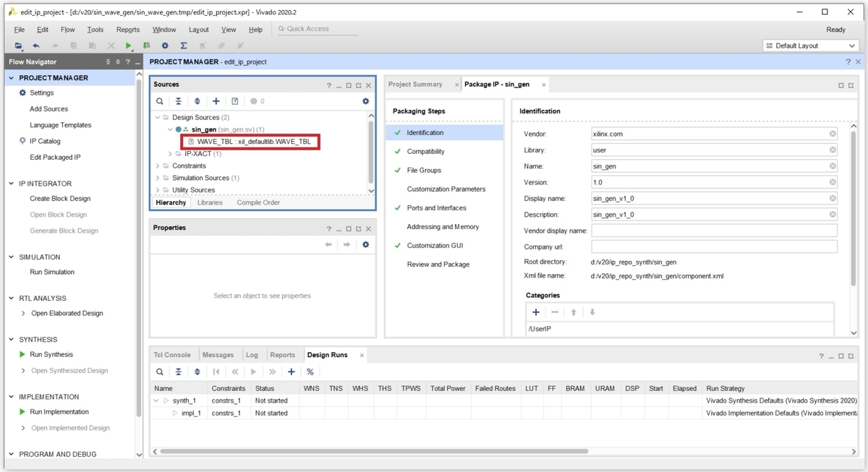Click the Undo arrow in main toolbar
The image size is (868, 472).
[x=36, y=46]
